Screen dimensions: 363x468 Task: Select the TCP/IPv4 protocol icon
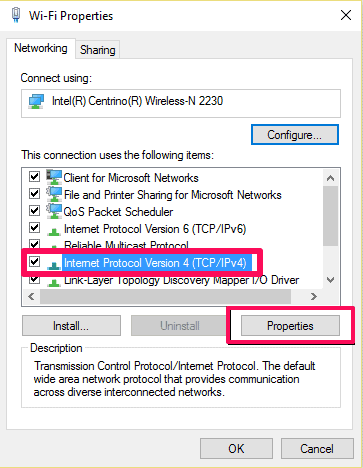(x=54, y=265)
